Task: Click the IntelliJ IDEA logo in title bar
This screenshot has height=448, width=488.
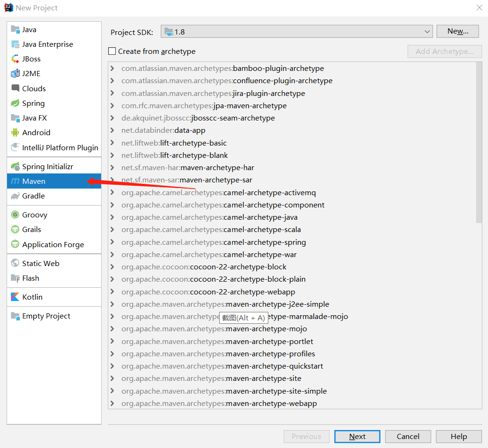Action: (9, 8)
